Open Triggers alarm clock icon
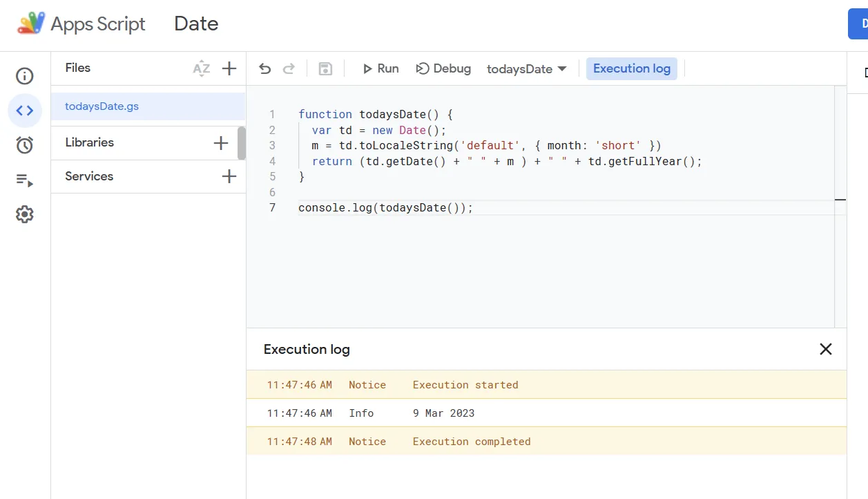The height and width of the screenshot is (499, 868). 25,145
